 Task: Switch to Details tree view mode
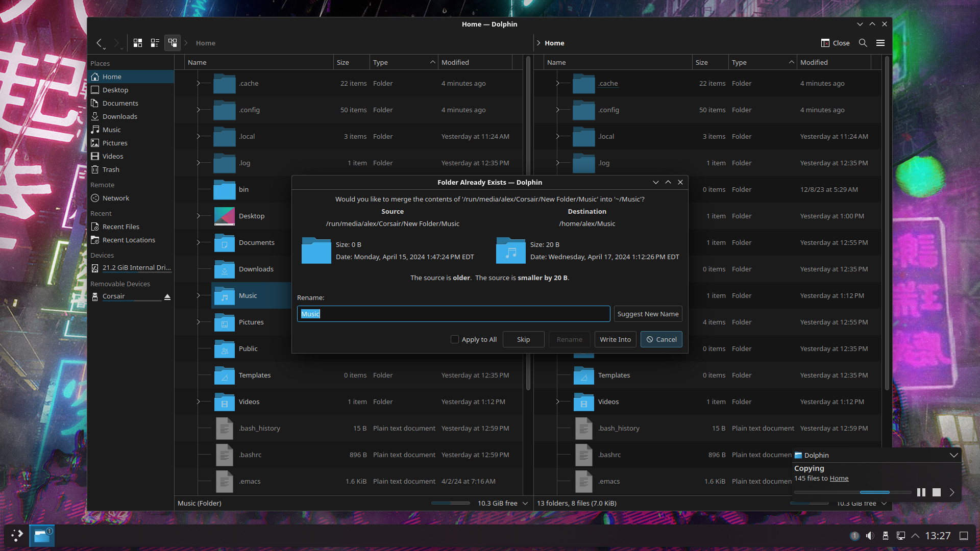click(173, 43)
